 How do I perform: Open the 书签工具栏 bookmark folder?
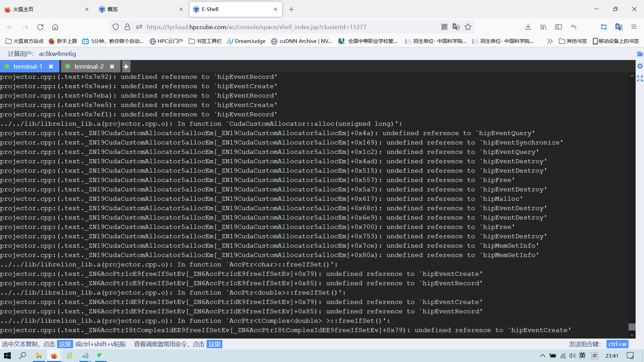[x=205, y=41]
